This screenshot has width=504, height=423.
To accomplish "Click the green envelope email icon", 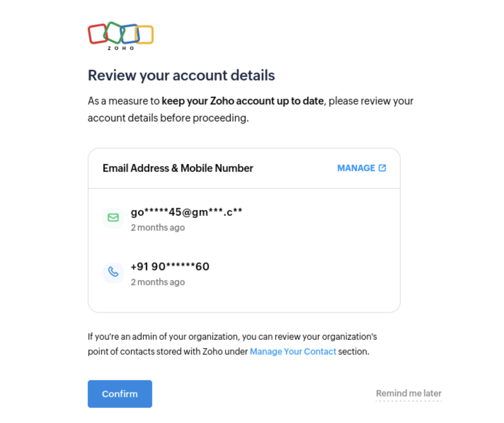I will pyautogui.click(x=113, y=218).
